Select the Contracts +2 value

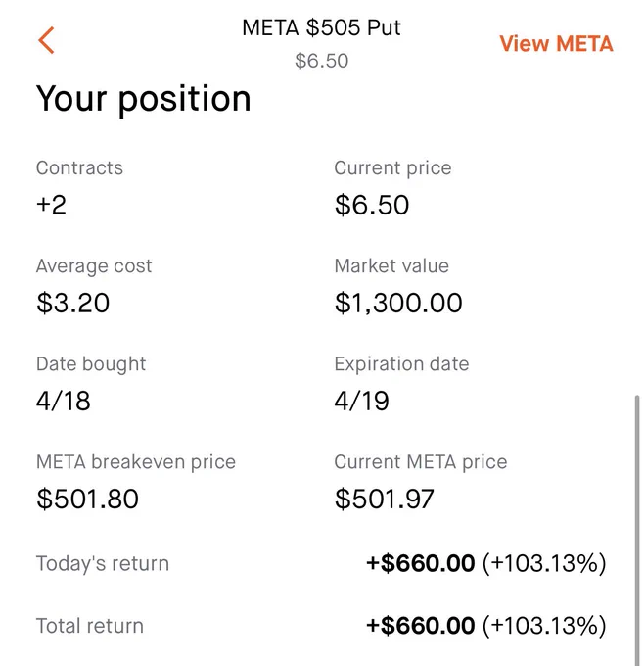point(51,205)
